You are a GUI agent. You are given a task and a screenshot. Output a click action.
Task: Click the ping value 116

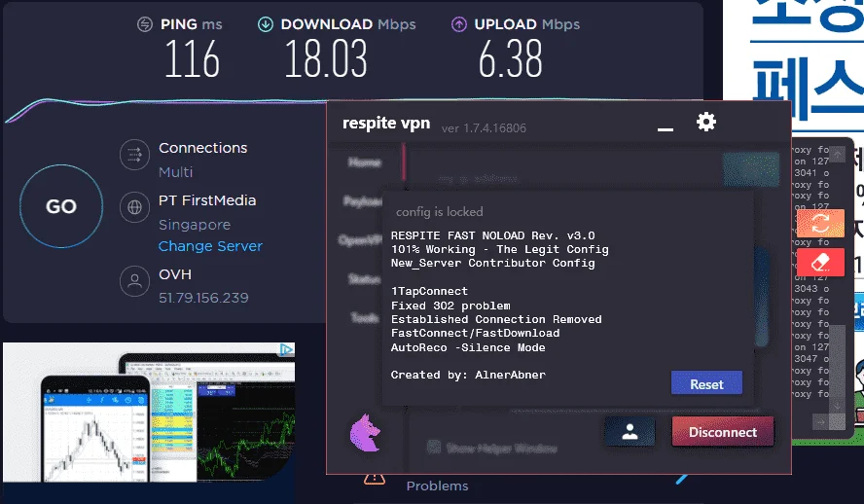pyautogui.click(x=192, y=59)
